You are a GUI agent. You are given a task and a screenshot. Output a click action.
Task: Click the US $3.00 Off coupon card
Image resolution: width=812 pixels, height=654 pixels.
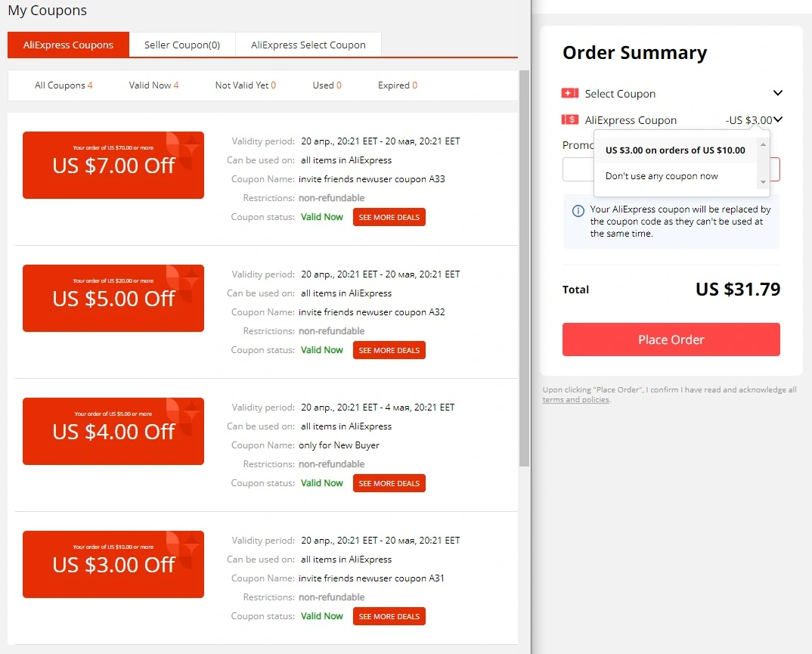(x=113, y=565)
